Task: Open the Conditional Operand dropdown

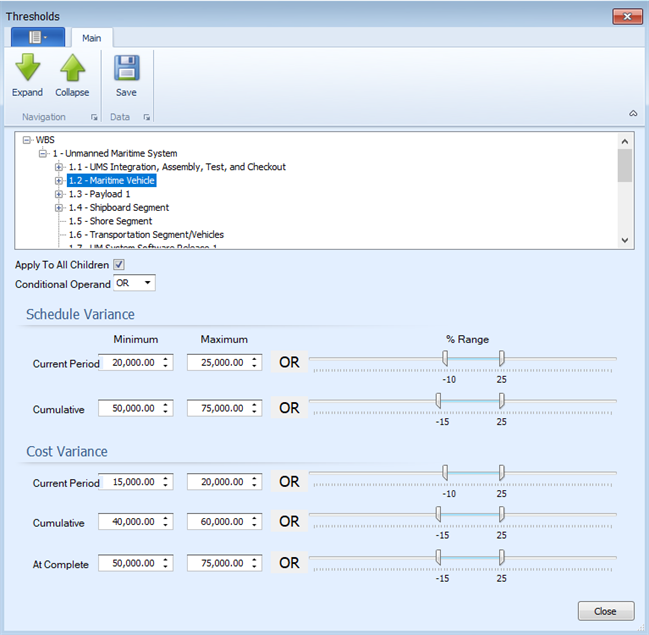Action: pos(135,284)
